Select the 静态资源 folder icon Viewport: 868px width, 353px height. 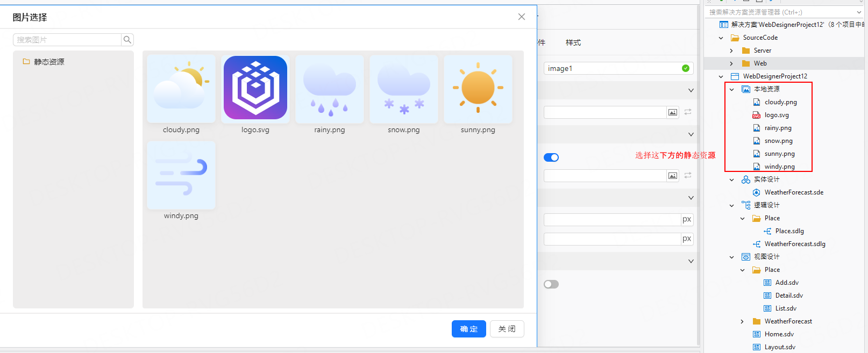click(x=26, y=62)
